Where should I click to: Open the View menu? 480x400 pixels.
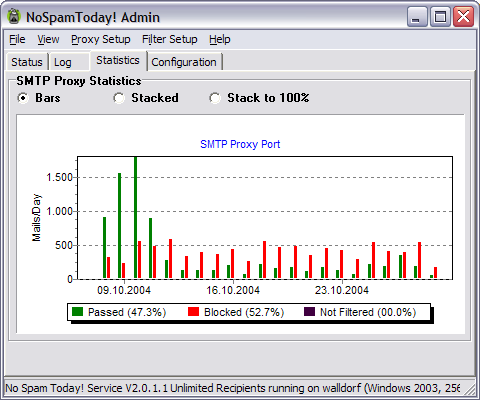coord(48,39)
